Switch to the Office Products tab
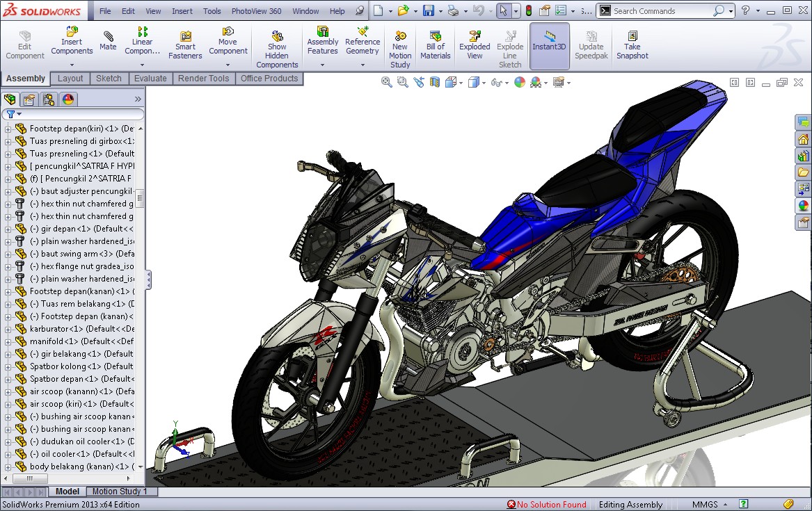 click(269, 79)
